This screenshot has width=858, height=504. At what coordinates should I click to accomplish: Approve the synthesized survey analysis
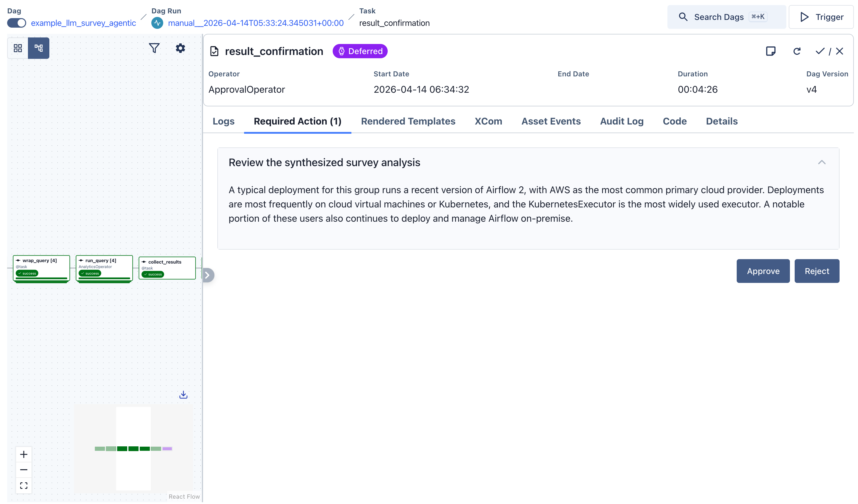pyautogui.click(x=763, y=271)
